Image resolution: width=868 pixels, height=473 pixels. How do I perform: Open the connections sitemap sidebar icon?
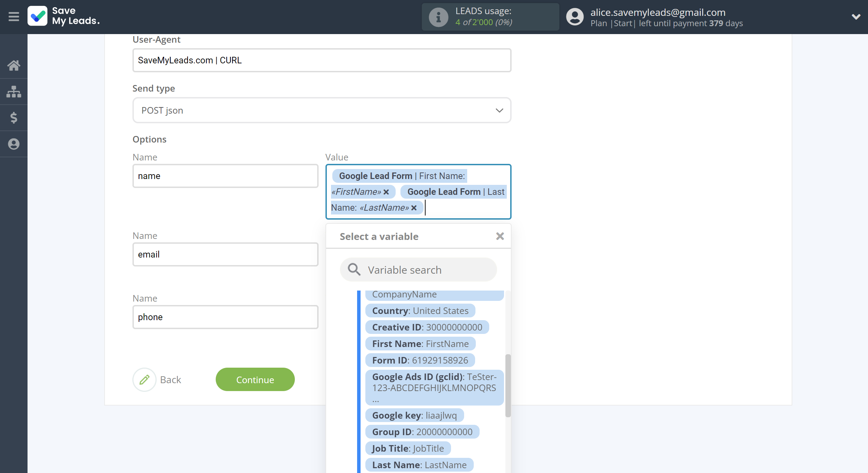click(14, 92)
